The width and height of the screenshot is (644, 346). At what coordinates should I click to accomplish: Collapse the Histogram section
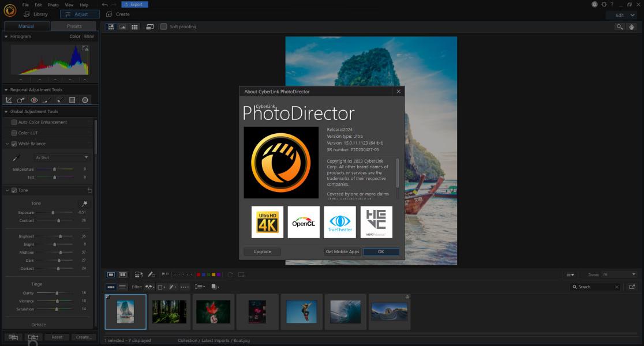[6, 36]
